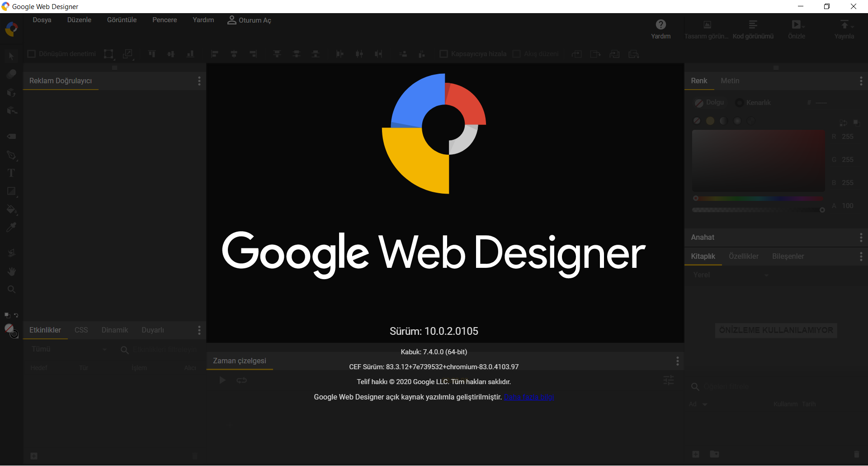868x466 pixels.
Task: Choose the solid color fill type circle
Action: (x=710, y=121)
